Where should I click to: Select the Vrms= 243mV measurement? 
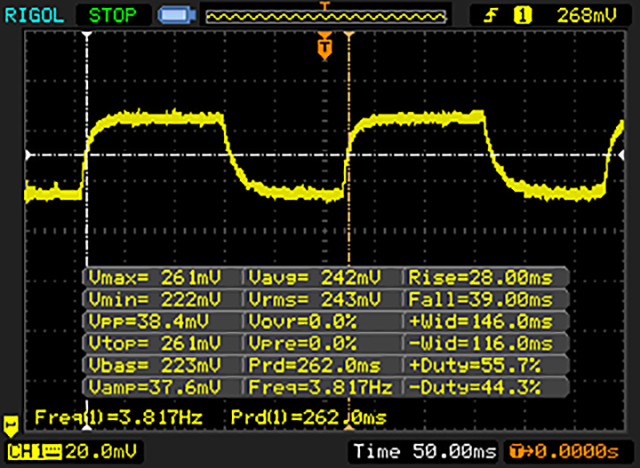point(315,300)
